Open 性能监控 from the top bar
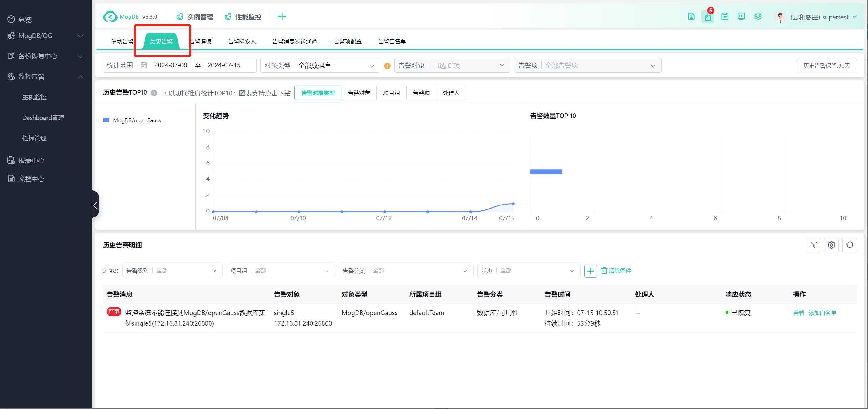The width and height of the screenshot is (868, 409). point(243,17)
